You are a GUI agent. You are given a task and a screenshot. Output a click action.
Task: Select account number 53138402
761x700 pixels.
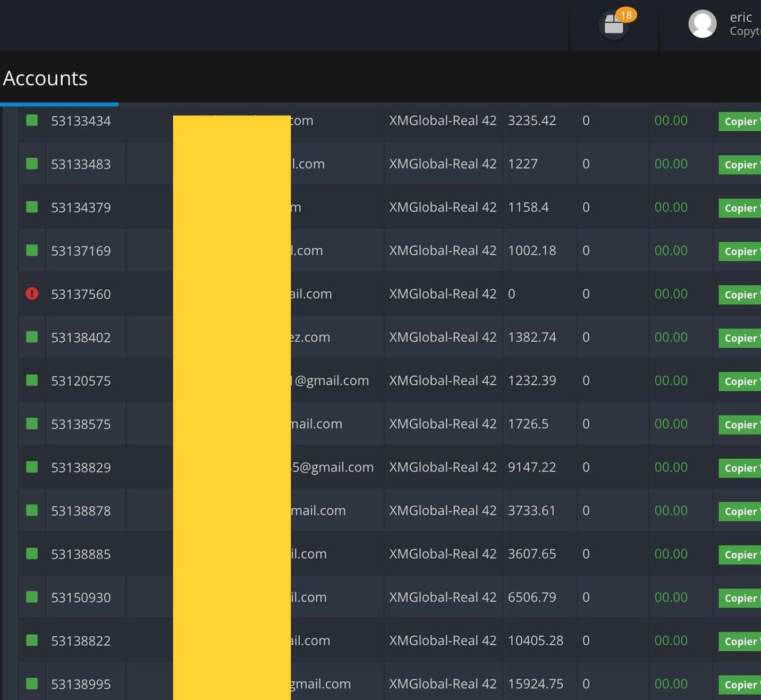point(81,337)
